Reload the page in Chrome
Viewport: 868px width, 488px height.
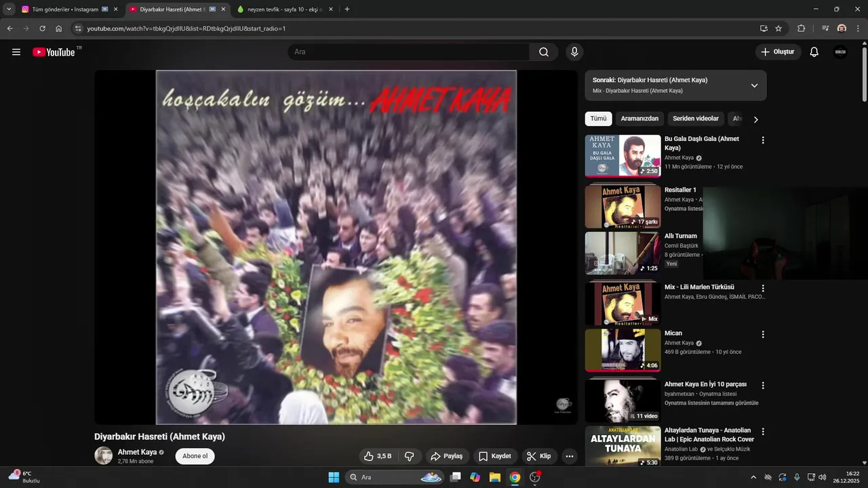point(42,28)
